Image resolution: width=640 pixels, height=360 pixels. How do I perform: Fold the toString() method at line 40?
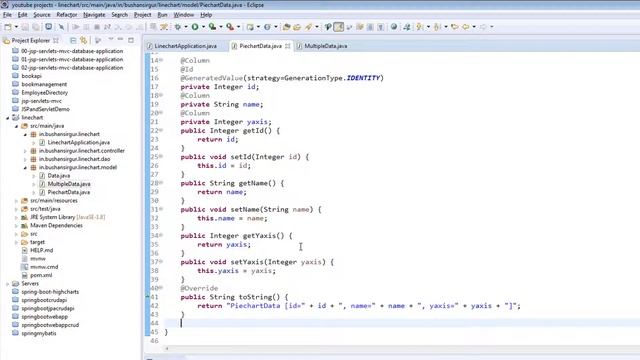tap(161, 288)
